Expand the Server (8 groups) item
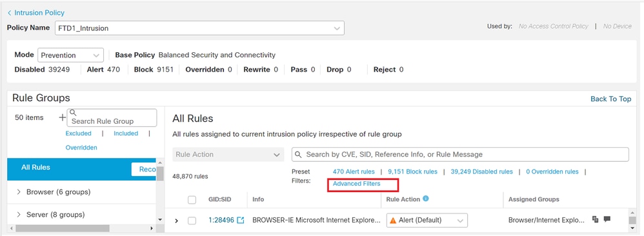The height and width of the screenshot is (236, 644). pyautogui.click(x=19, y=214)
